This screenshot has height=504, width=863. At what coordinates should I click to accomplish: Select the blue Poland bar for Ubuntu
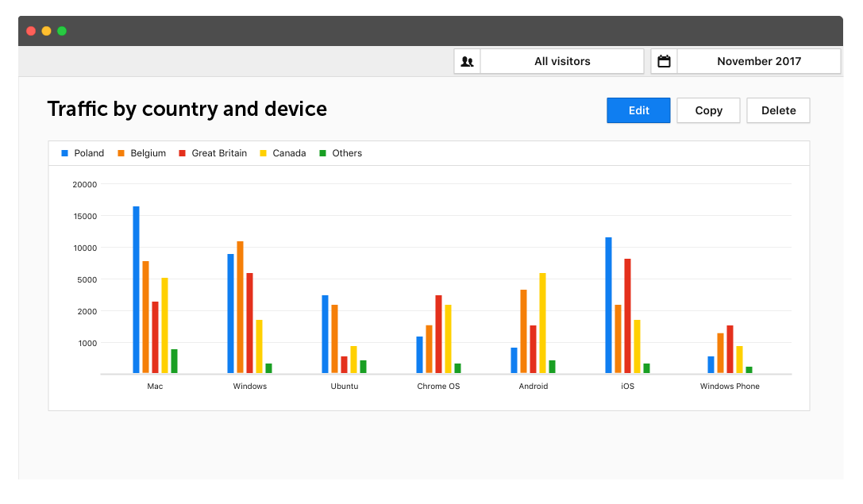(x=326, y=334)
